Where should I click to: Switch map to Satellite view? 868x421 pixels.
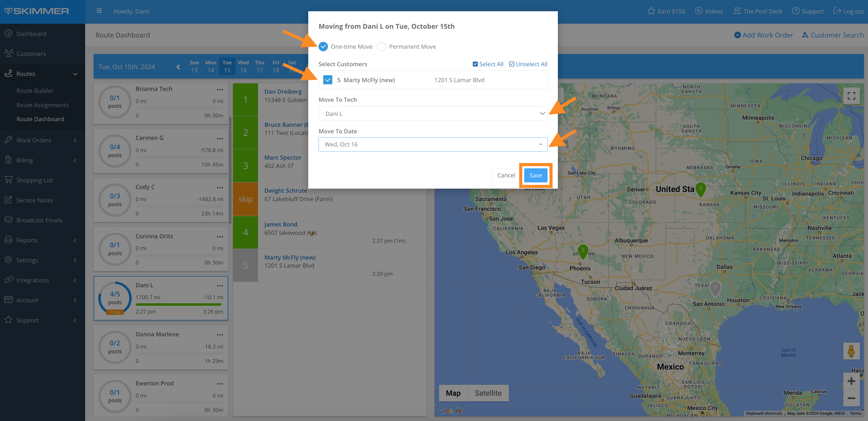point(488,393)
